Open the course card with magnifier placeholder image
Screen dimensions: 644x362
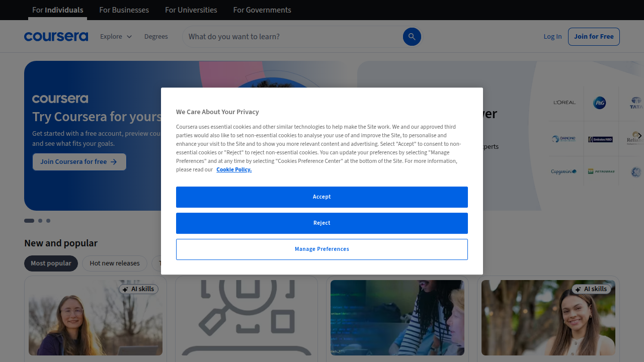[x=247, y=319]
